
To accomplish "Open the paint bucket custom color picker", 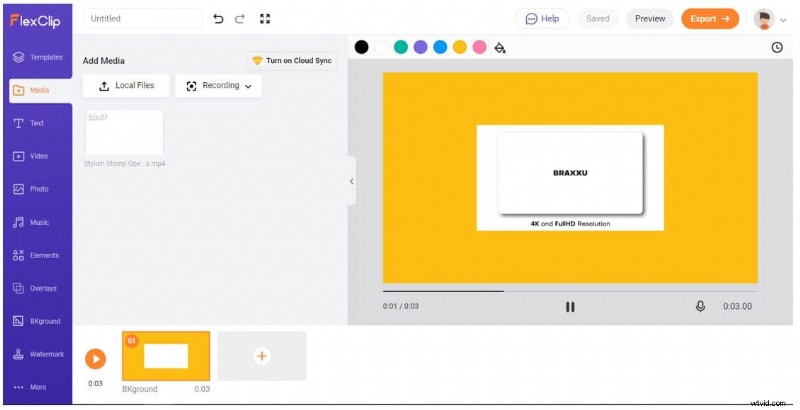I will [500, 48].
